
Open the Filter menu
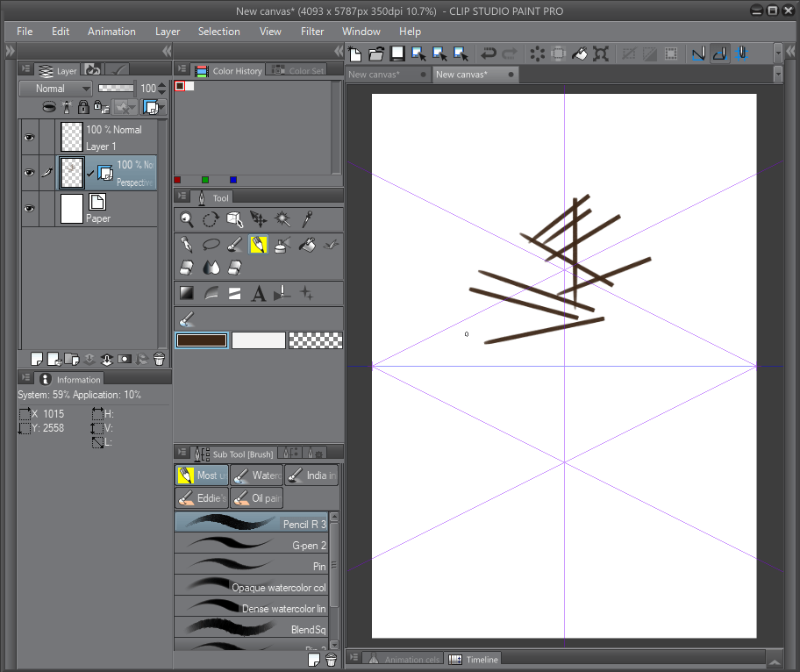pyautogui.click(x=312, y=32)
